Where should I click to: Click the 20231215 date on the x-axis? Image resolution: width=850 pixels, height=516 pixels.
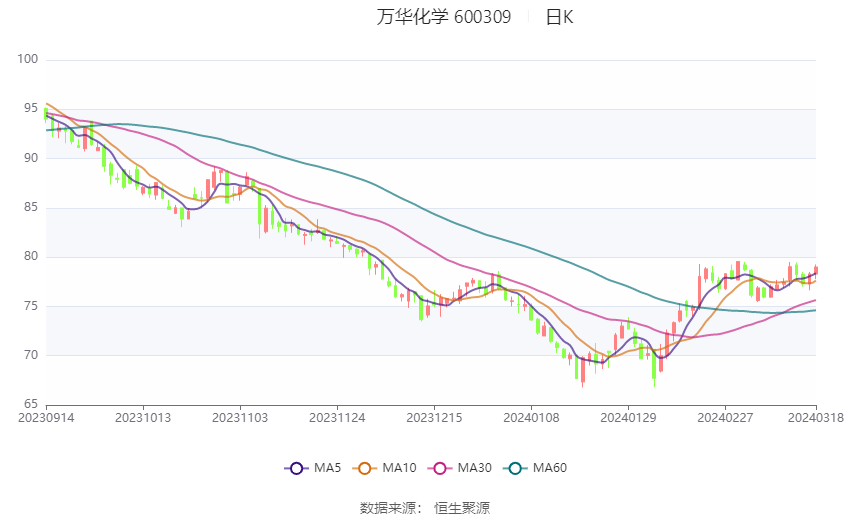[435, 417]
